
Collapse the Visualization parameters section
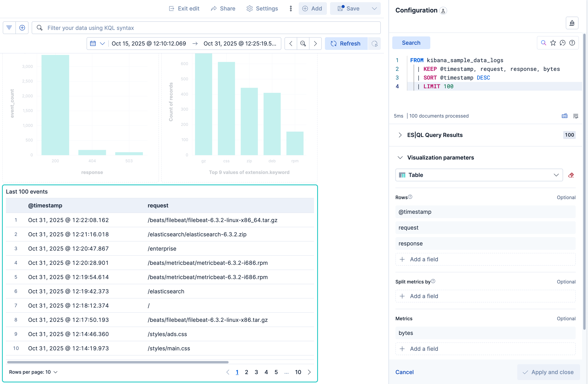point(400,157)
